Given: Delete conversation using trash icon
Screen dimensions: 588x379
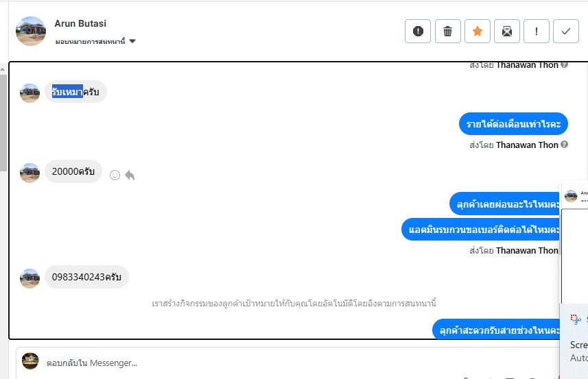Looking at the screenshot, I should tap(448, 31).
